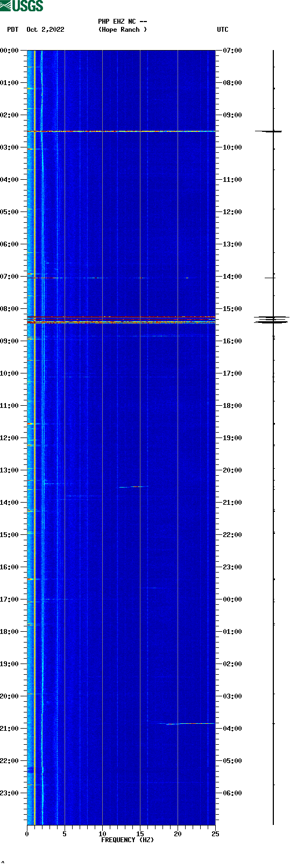Click the '06:00' UTC time label
This screenshot has width=297, height=868.
point(232,793)
